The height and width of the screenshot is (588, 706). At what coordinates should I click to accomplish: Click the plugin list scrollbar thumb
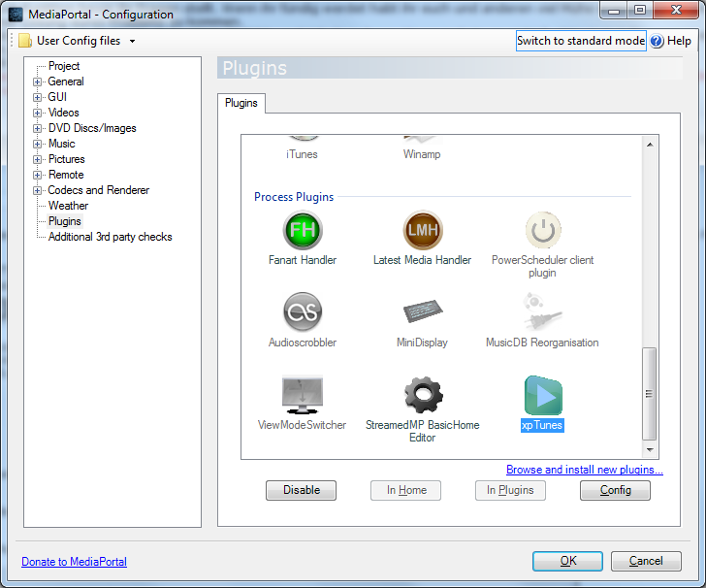pos(650,393)
